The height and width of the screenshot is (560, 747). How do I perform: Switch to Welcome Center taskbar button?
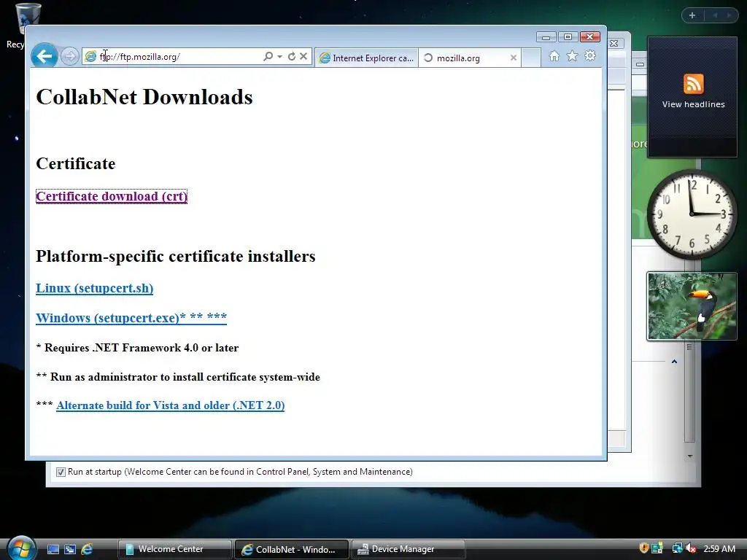tap(174, 549)
